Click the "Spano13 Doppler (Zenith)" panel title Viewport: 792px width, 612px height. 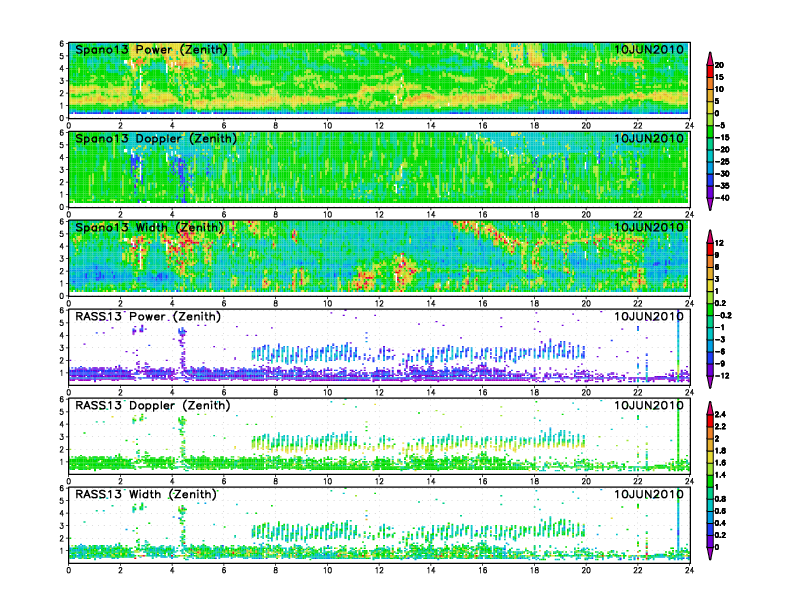point(156,138)
